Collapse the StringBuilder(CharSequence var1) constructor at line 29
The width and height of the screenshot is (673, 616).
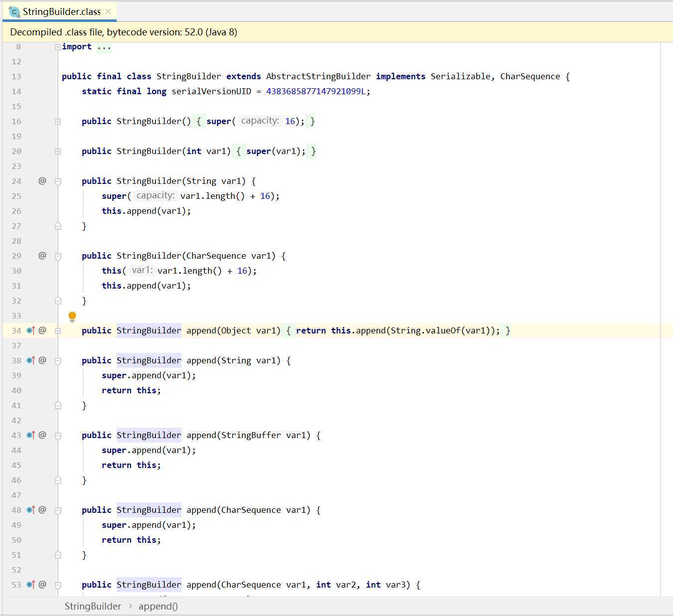click(58, 257)
